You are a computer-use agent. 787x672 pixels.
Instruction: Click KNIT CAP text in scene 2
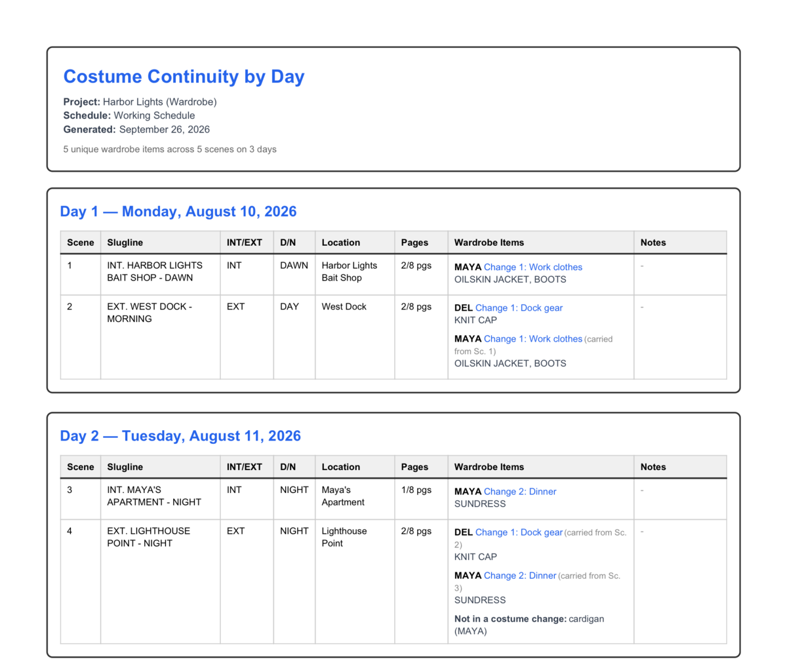point(475,320)
